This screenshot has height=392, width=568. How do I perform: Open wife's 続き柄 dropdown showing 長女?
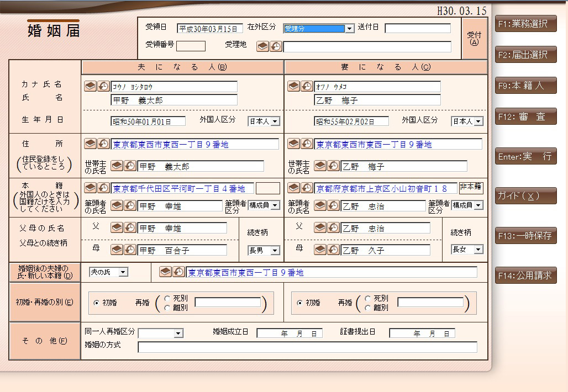coord(478,250)
